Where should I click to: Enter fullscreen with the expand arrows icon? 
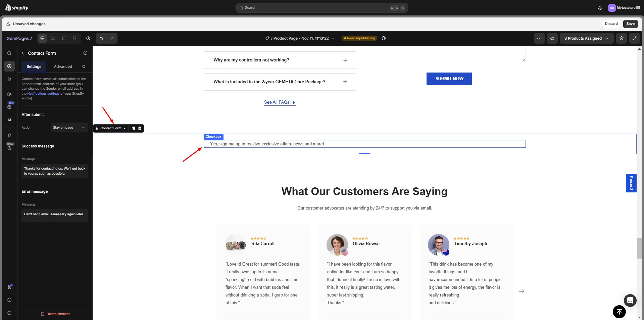click(x=635, y=38)
